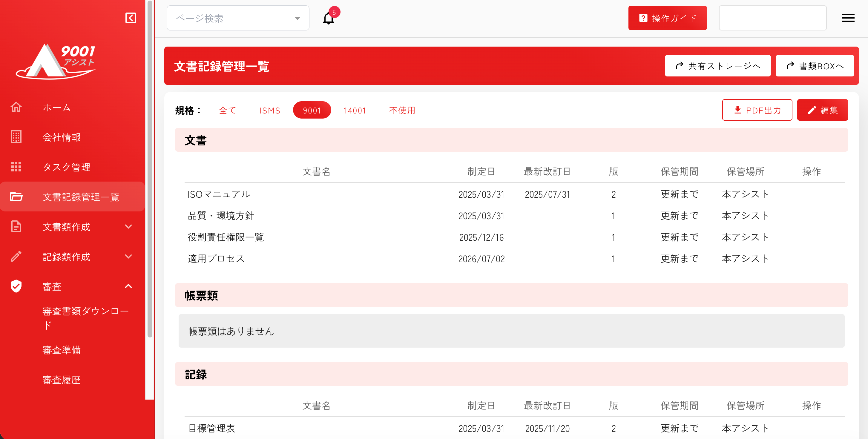Viewport: 868px width, 439px height.
Task: Open 審査準備 submenu item
Action: 62,350
